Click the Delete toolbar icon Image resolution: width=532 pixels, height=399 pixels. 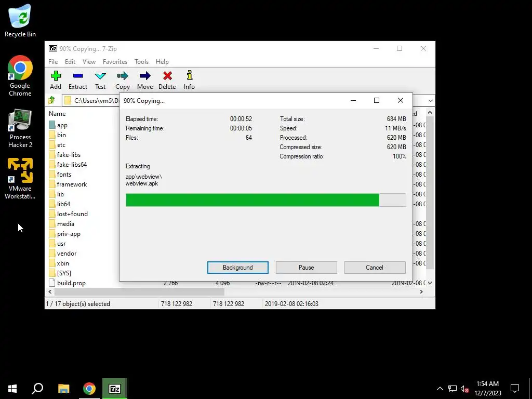(x=167, y=80)
